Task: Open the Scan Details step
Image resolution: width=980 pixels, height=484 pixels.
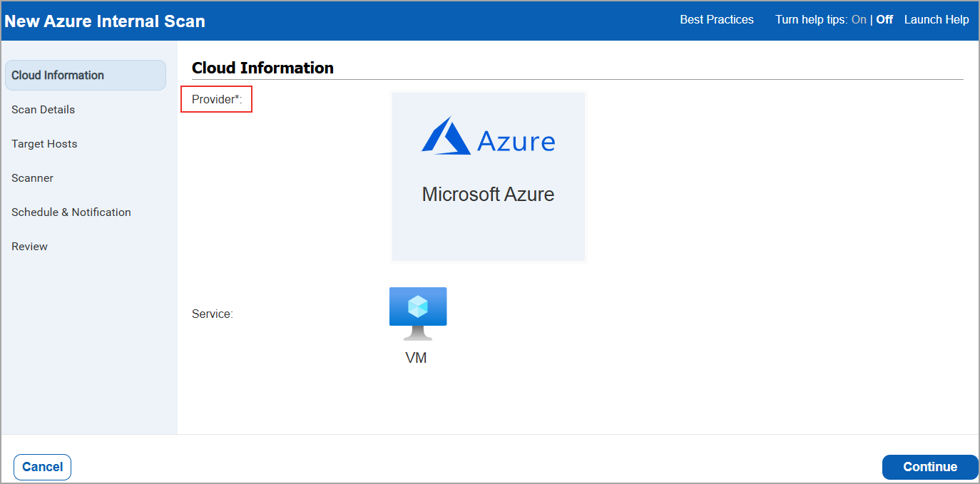Action: (x=43, y=109)
